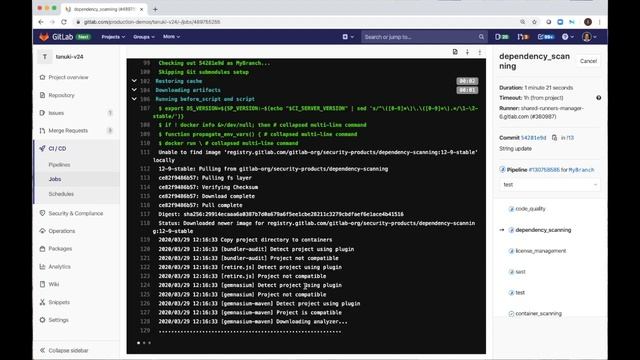Select Jobs submenu item

(x=55, y=179)
